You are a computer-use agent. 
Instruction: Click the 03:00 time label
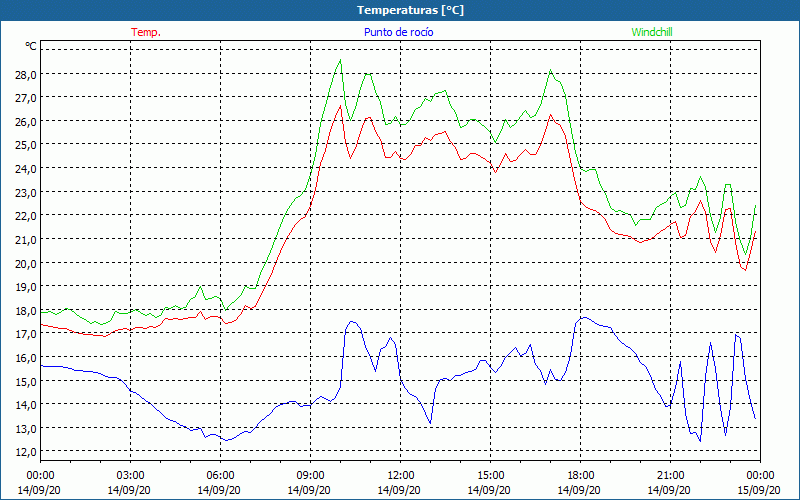tap(131, 476)
